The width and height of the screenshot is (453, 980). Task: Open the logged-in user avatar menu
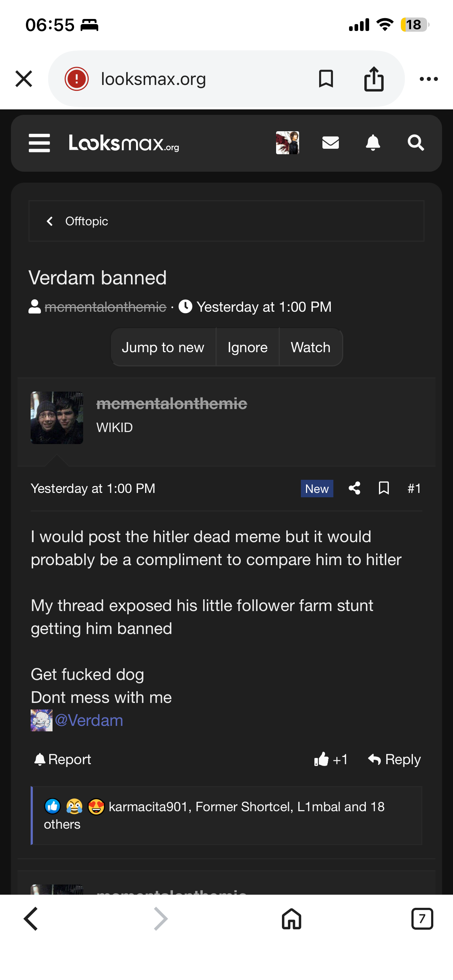click(287, 143)
